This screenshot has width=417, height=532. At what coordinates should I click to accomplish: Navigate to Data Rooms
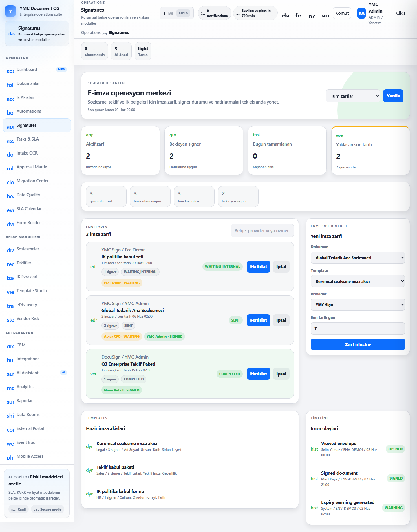tap(37, 415)
